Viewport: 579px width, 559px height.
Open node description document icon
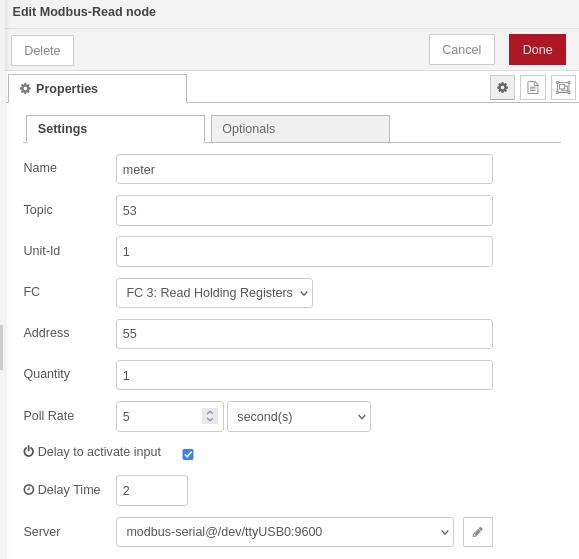pos(532,88)
